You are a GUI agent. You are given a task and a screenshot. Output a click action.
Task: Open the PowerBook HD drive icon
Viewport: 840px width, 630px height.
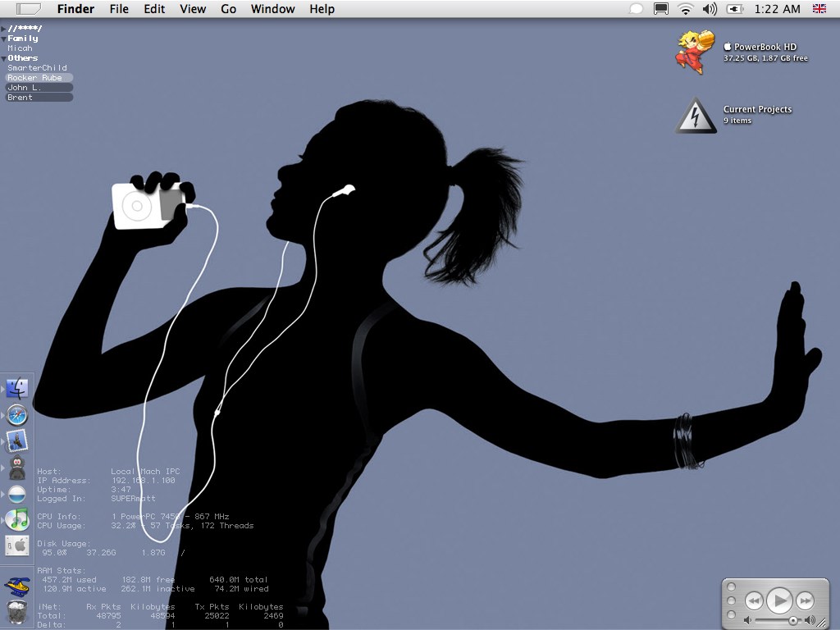[695, 52]
